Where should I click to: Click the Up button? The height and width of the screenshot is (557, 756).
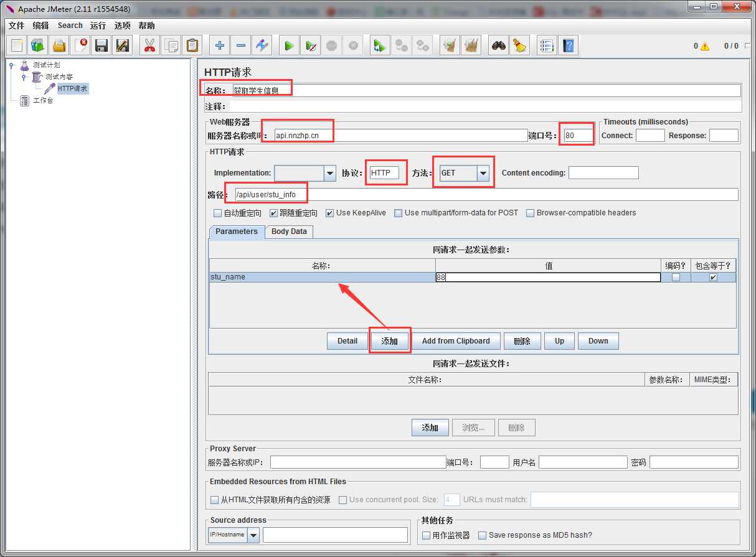click(x=559, y=341)
